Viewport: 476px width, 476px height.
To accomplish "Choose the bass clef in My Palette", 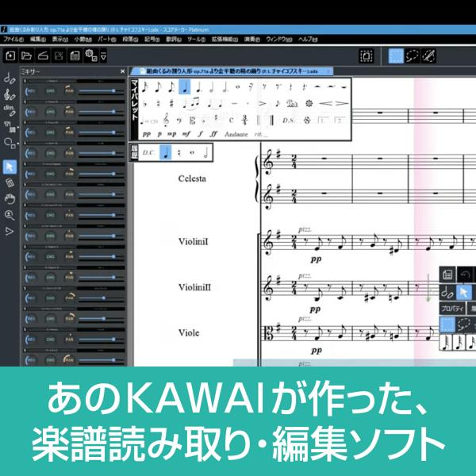I will (x=179, y=121).
